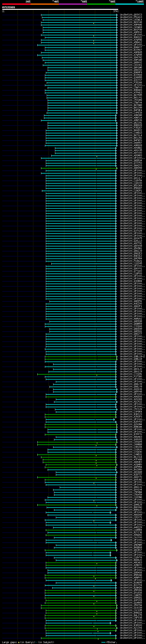Select the UniRef100_B8NCW4 label

click(x=131, y=427)
